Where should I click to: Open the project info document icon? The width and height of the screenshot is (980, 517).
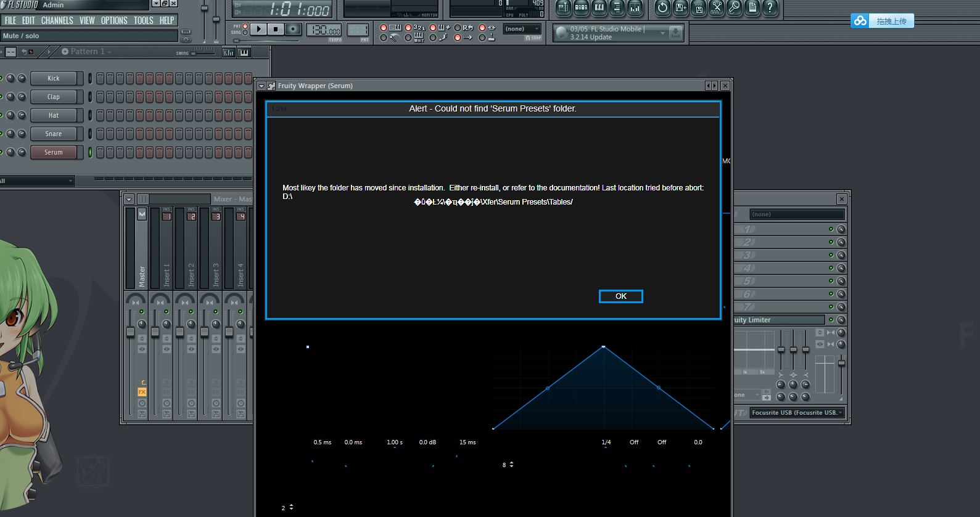coord(752,8)
